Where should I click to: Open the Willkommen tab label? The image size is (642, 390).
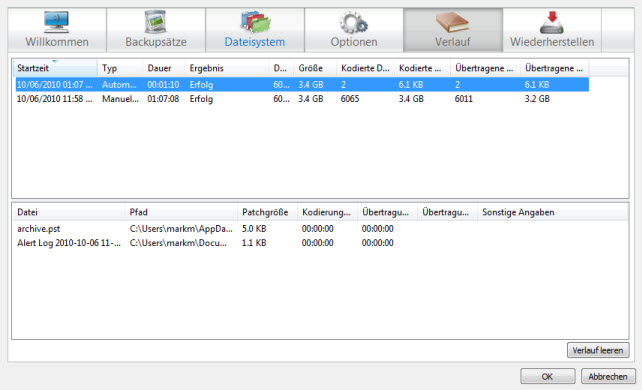(57, 42)
